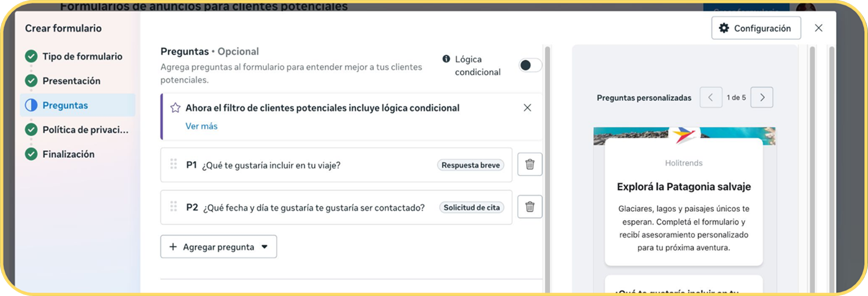The width and height of the screenshot is (868, 296).
Task: Delete question P2 with trash icon
Action: point(530,206)
